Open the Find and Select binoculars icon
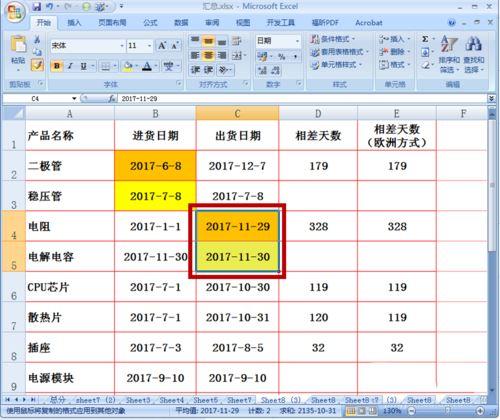500x420 pixels. click(x=474, y=44)
